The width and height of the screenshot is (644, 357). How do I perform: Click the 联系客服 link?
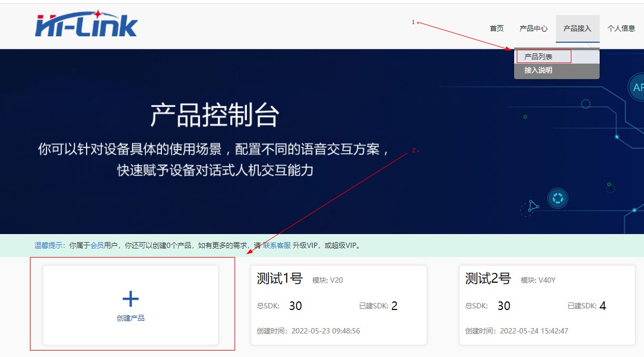[277, 246]
